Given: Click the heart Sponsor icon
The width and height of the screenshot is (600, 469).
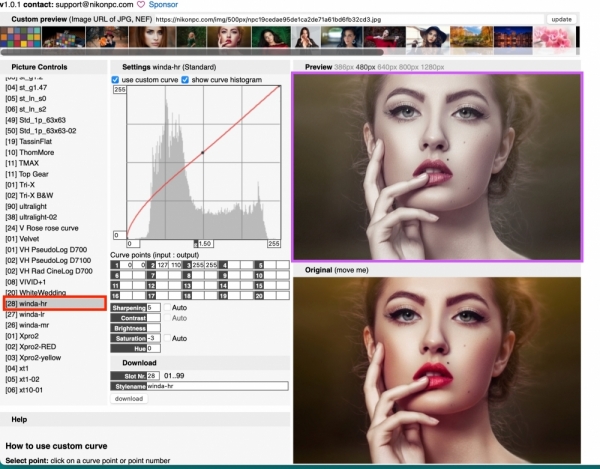Looking at the screenshot, I should point(140,5).
